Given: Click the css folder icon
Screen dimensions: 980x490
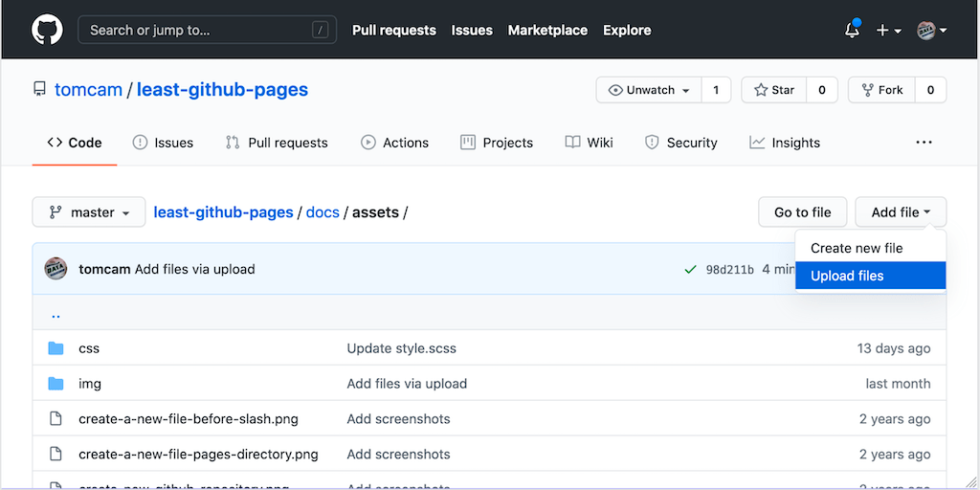Looking at the screenshot, I should pyautogui.click(x=56, y=348).
